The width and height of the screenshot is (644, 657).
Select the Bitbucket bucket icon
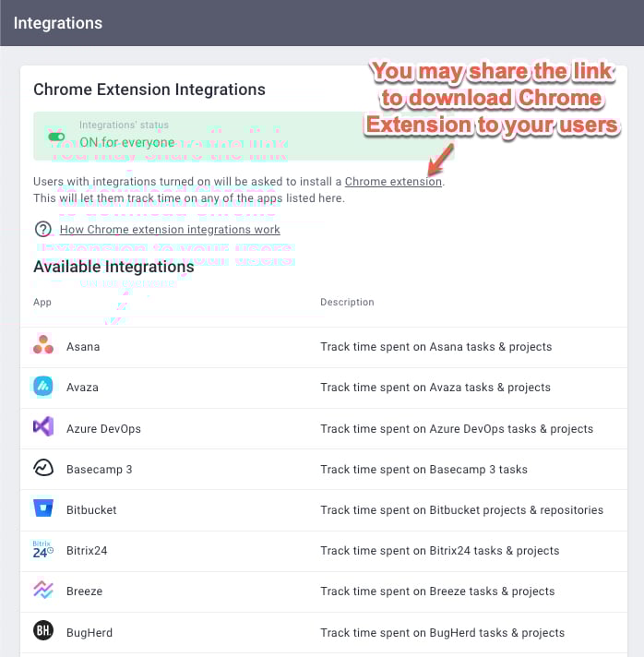coord(43,508)
